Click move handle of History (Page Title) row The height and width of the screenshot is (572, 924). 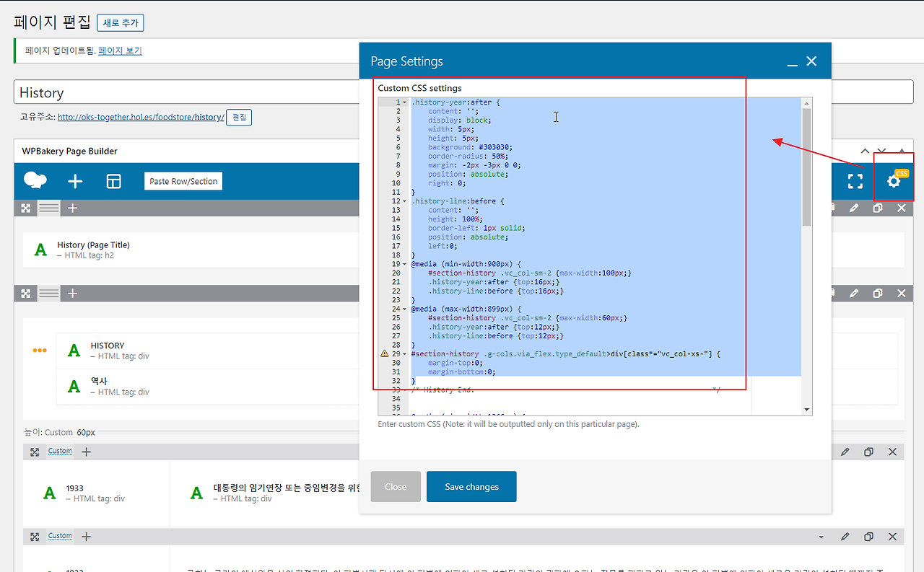point(26,208)
